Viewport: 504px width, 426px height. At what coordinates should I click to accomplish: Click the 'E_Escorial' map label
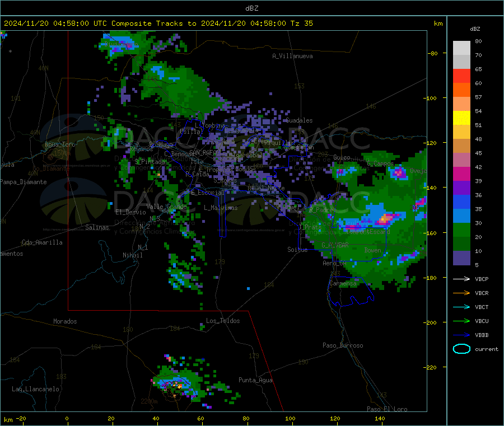208,193
